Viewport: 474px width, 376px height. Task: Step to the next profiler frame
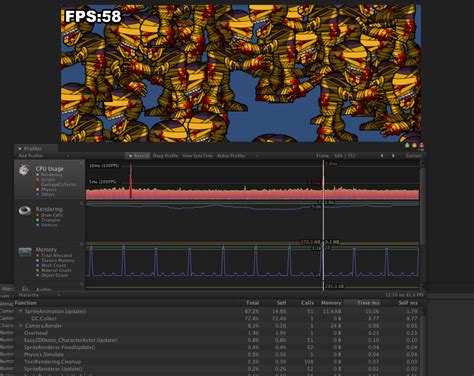[393, 156]
